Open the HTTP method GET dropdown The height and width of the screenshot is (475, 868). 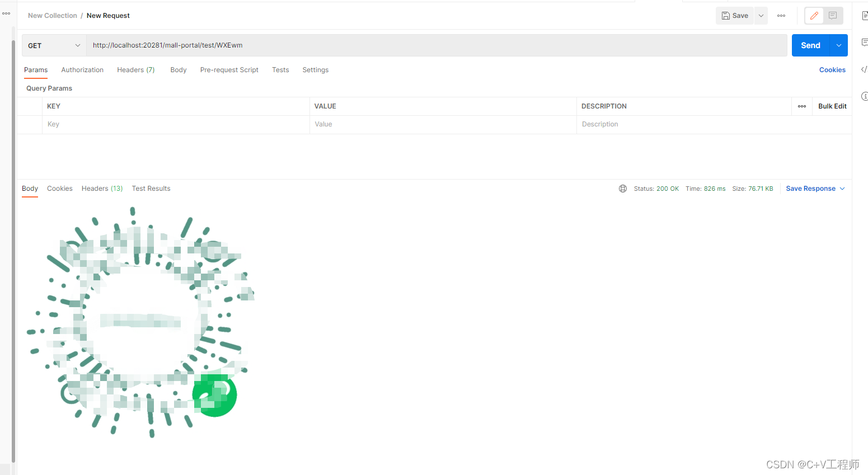(x=54, y=45)
